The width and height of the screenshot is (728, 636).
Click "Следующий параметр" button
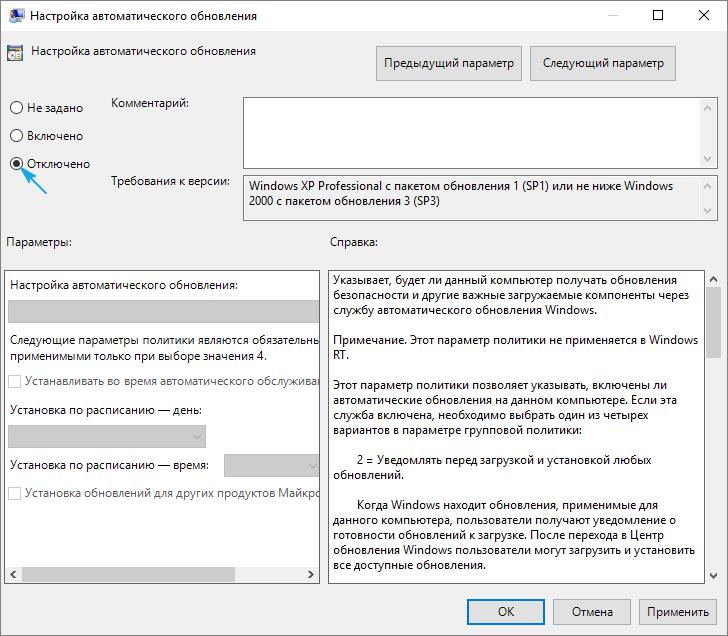coord(602,63)
